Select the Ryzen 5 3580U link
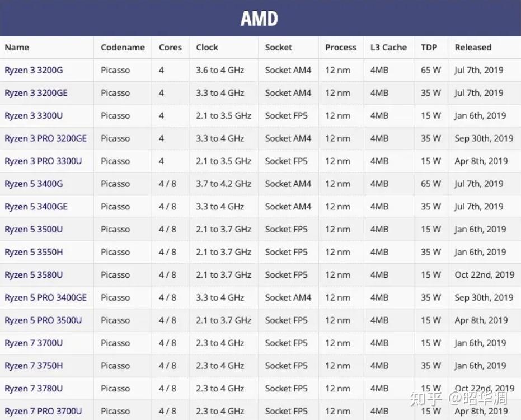This screenshot has width=521, height=420. point(34,275)
